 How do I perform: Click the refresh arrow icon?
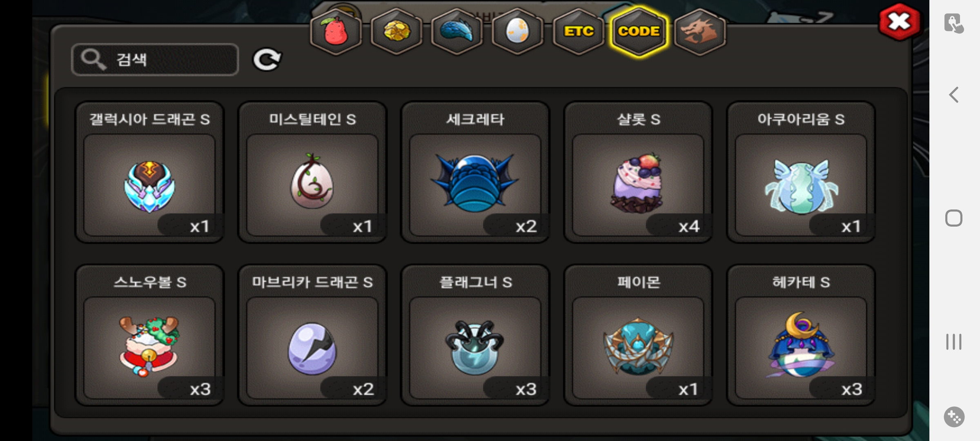[267, 60]
